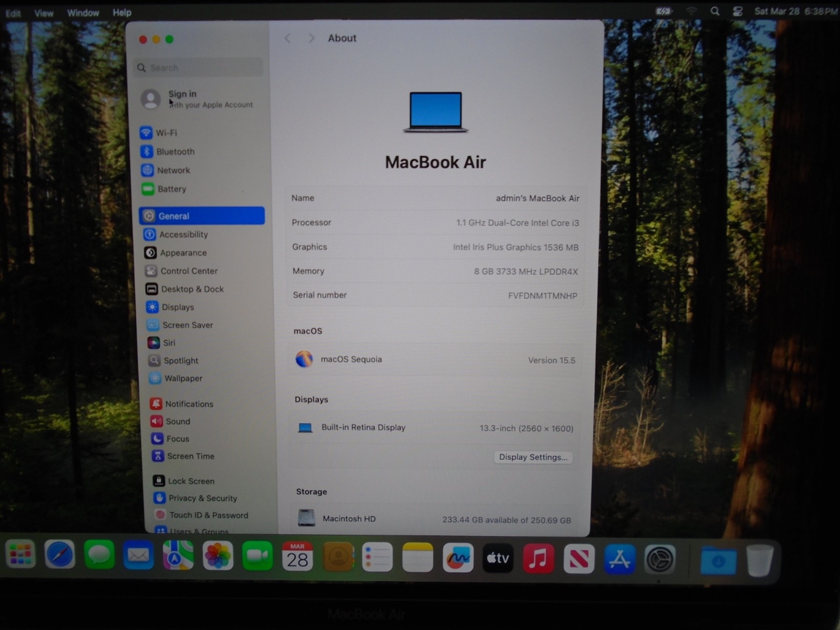Open the Help menu

pyautogui.click(x=122, y=12)
